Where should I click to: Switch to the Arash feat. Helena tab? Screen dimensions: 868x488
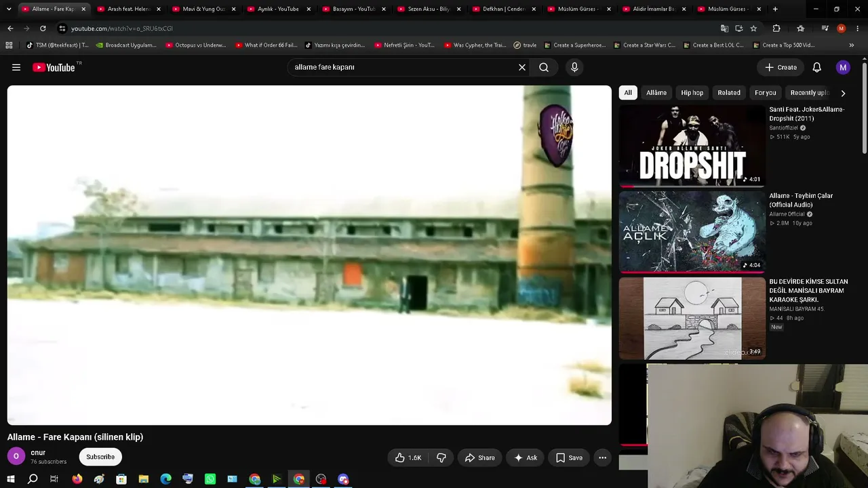(129, 9)
